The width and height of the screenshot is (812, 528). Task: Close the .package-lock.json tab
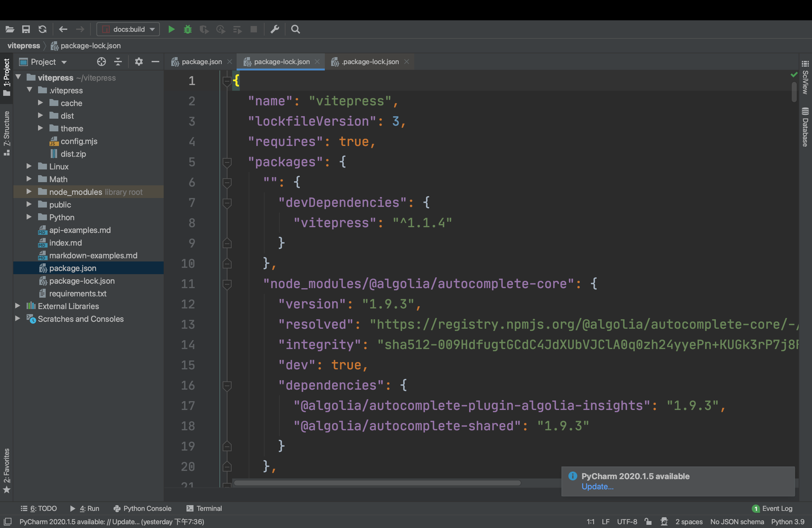(406, 62)
